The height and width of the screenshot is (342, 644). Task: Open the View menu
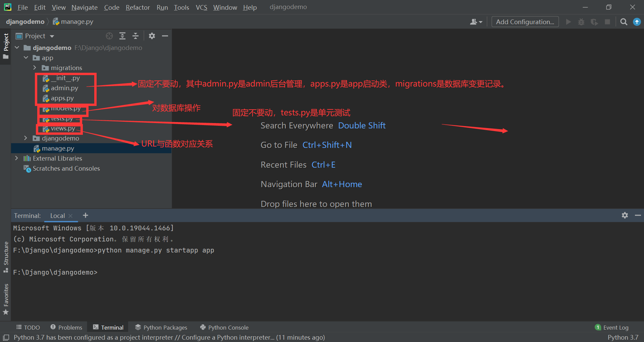(59, 7)
